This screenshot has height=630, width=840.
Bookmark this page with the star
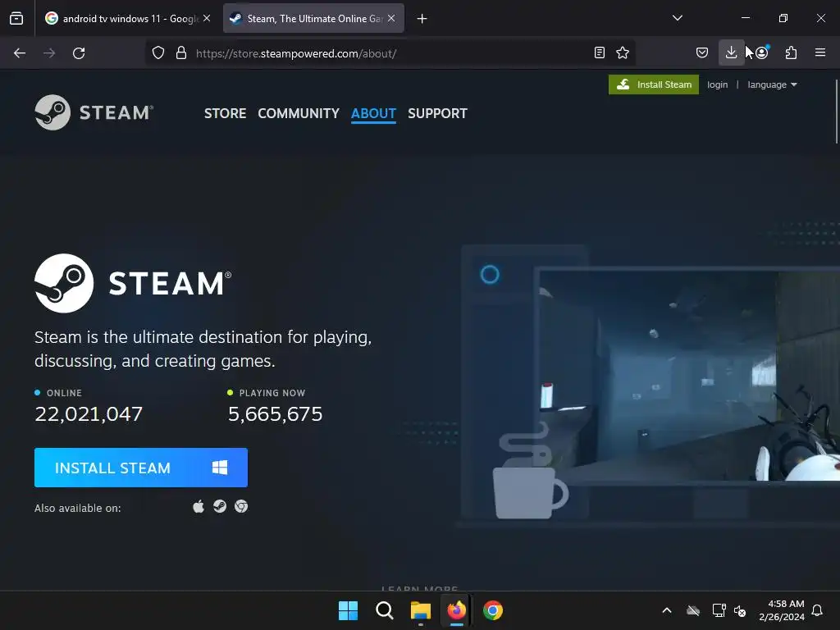pyautogui.click(x=623, y=52)
